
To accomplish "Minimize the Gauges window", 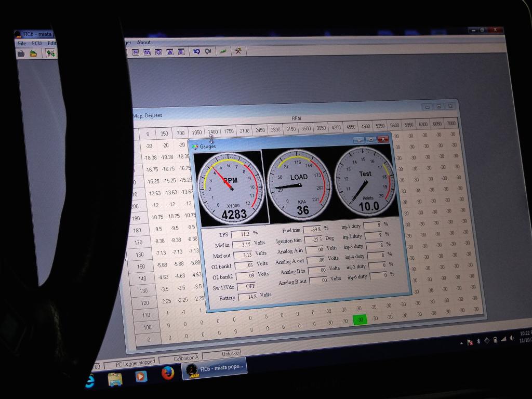I will [x=359, y=140].
